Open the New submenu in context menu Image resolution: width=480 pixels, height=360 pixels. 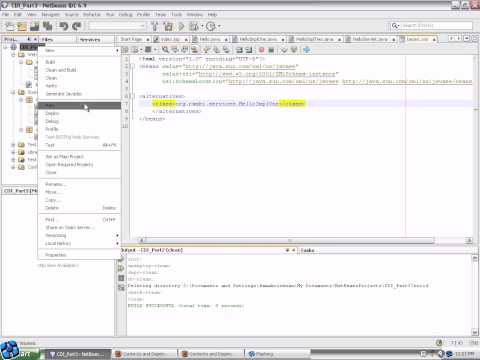(79, 50)
